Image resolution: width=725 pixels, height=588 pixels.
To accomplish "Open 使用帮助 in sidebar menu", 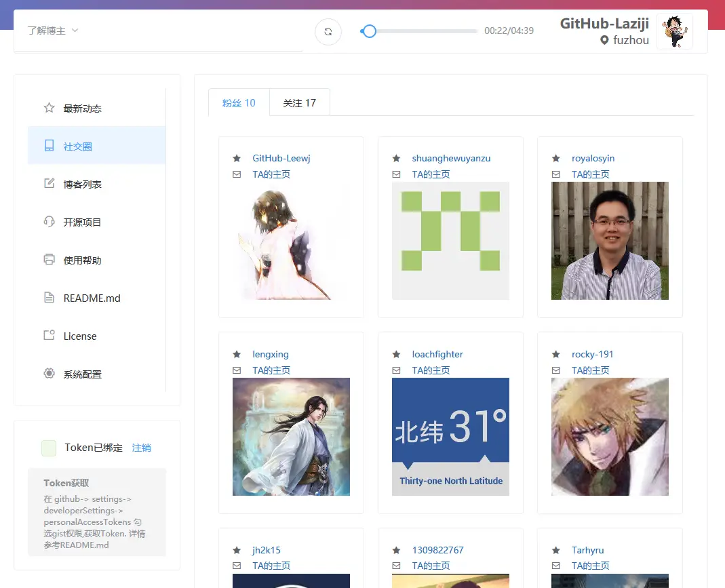I will 96,260.
